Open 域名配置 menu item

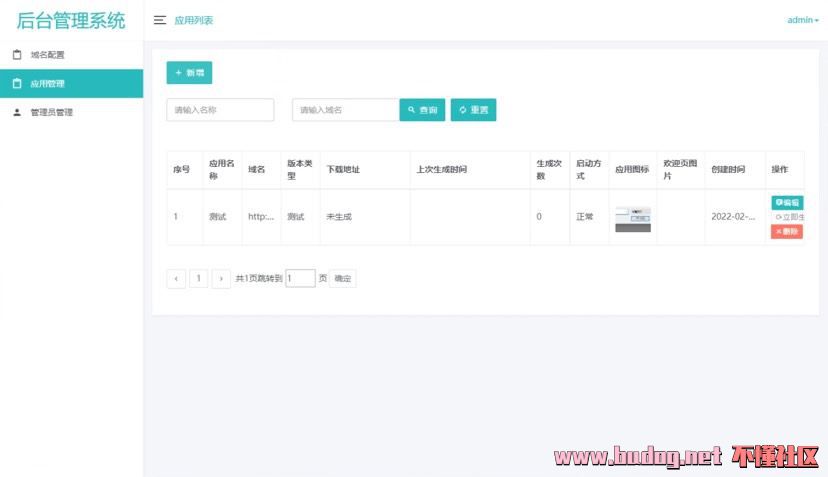[47, 55]
